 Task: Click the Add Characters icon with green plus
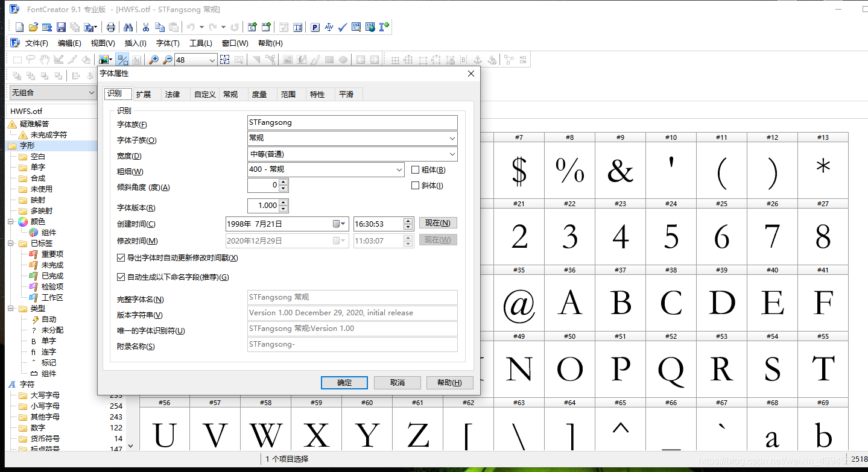[252, 27]
